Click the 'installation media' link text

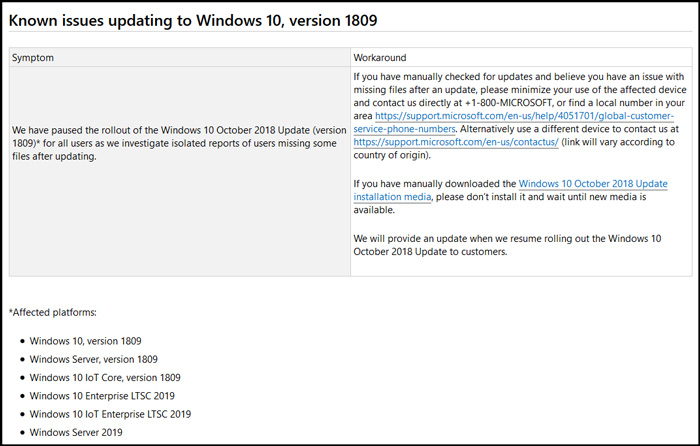pyautogui.click(x=392, y=197)
